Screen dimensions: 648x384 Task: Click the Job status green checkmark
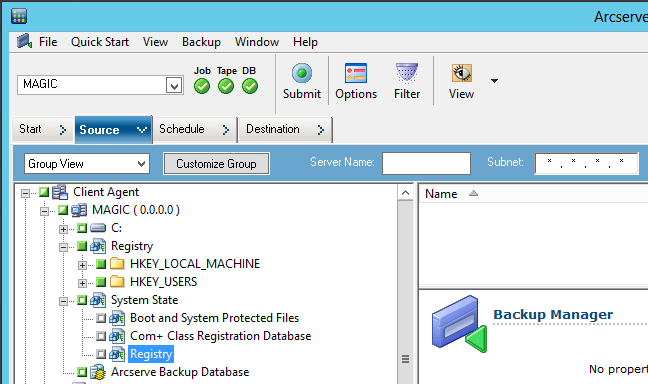click(x=202, y=86)
